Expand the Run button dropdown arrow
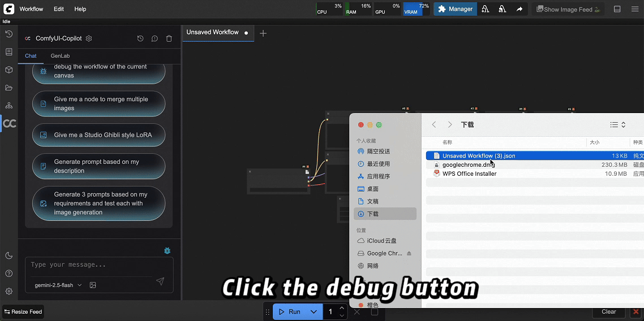This screenshot has height=321, width=644. pyautogui.click(x=314, y=311)
